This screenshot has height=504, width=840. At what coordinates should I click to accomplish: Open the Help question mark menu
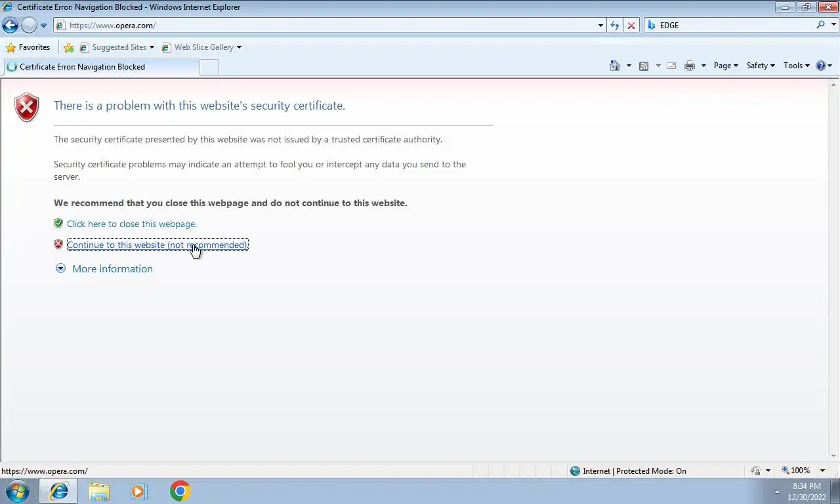coord(824,66)
